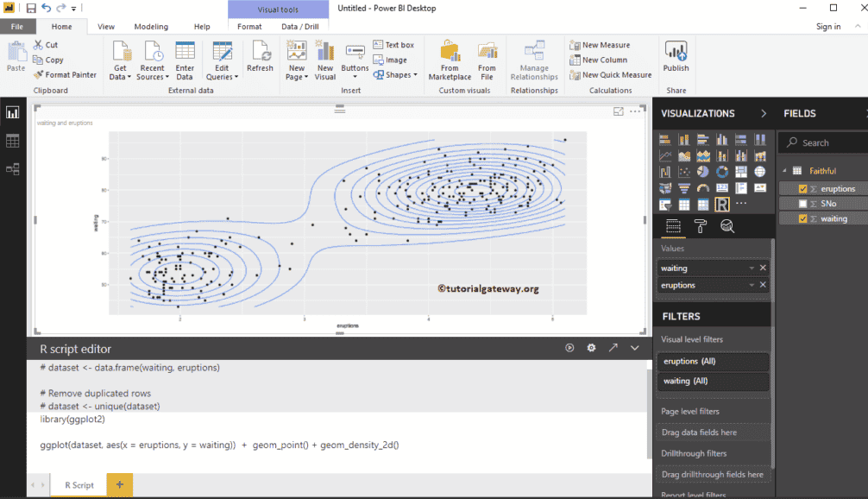
Task: Click Focus mode icon on visual
Action: pyautogui.click(x=619, y=111)
